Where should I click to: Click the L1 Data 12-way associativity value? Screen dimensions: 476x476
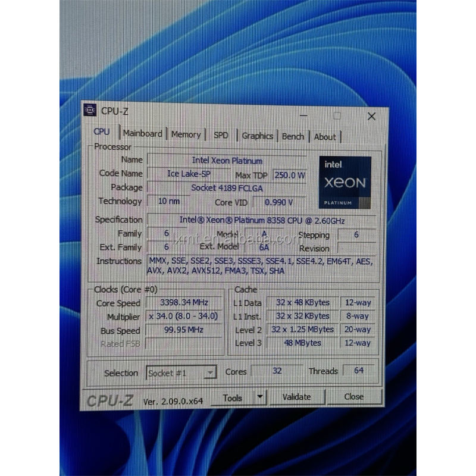coord(358,302)
